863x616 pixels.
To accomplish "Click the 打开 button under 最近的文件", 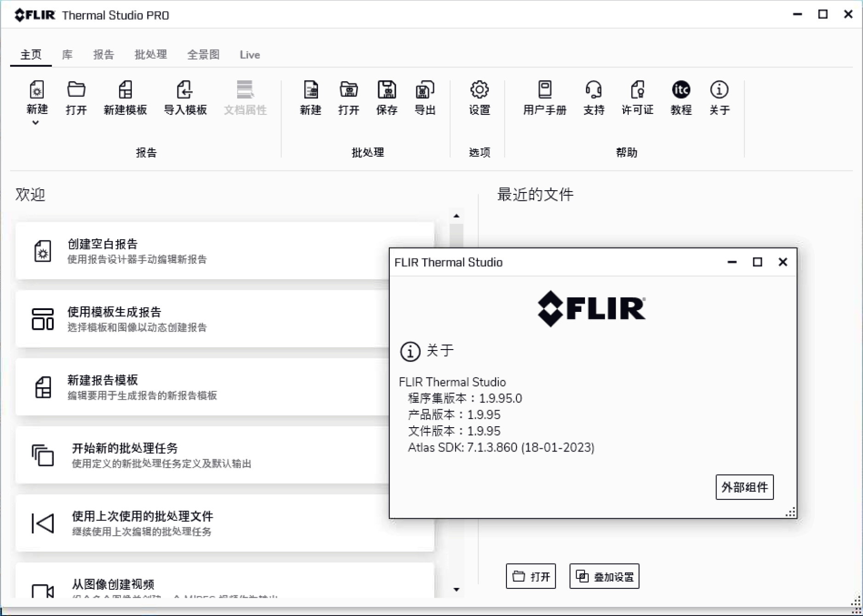I will point(531,576).
